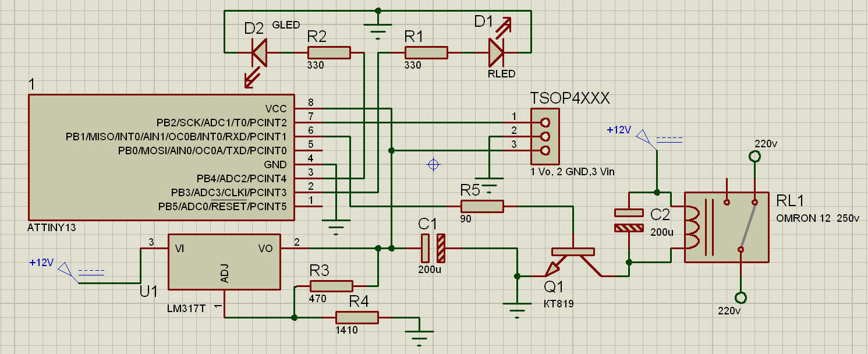Image resolution: width=868 pixels, height=354 pixels.
Task: Click the ATTINY13 part label
Action: (x=52, y=228)
